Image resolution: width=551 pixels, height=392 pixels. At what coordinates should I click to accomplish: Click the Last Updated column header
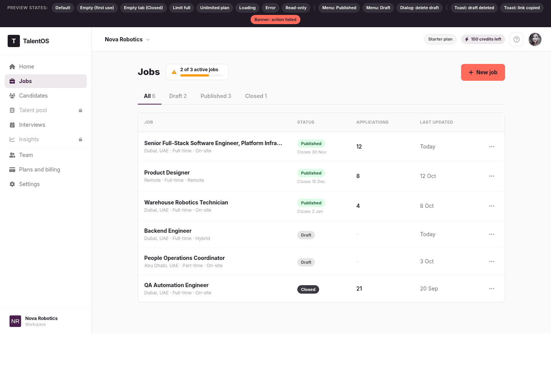[x=436, y=122]
